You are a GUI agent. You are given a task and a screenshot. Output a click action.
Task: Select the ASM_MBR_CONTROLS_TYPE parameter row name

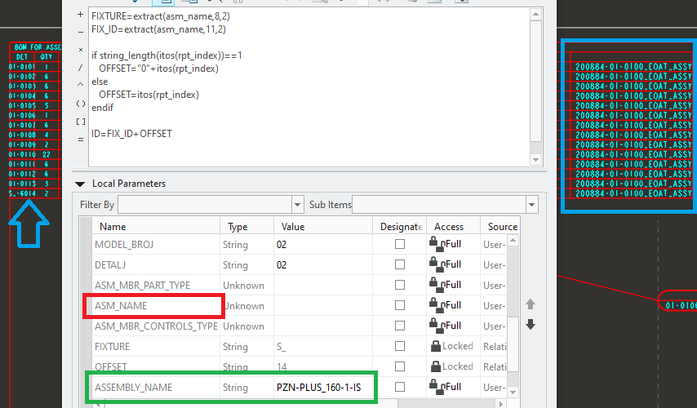[x=156, y=326]
